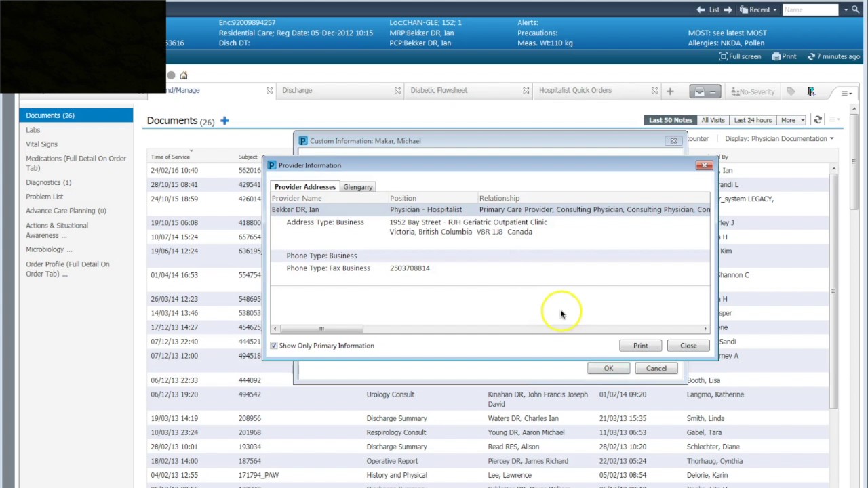The image size is (868, 488).
Task: Switch to Provider Addresses tab
Action: pos(304,187)
